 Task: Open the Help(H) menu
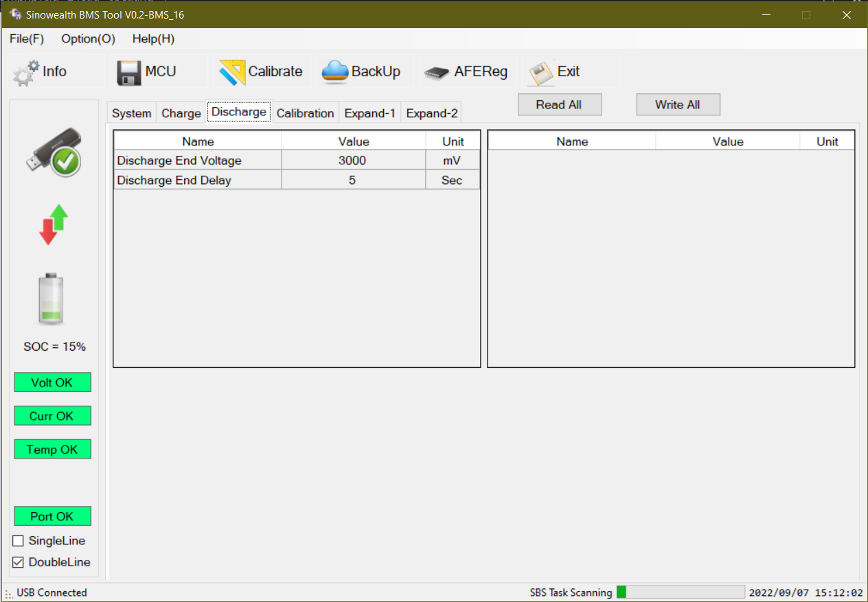click(x=153, y=39)
